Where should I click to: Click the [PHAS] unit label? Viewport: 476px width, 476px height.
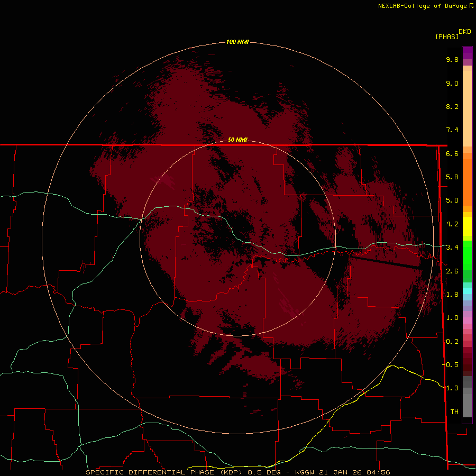[x=447, y=37]
